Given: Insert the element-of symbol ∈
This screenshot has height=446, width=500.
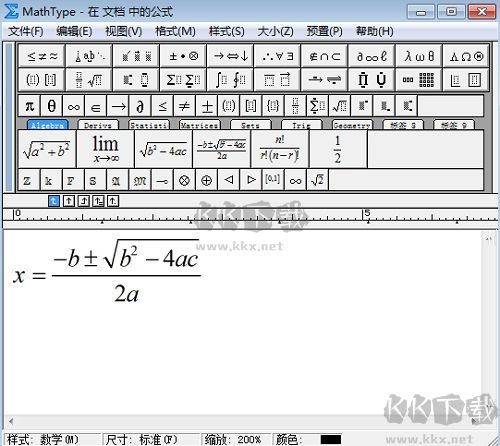Looking at the screenshot, I should (x=96, y=106).
